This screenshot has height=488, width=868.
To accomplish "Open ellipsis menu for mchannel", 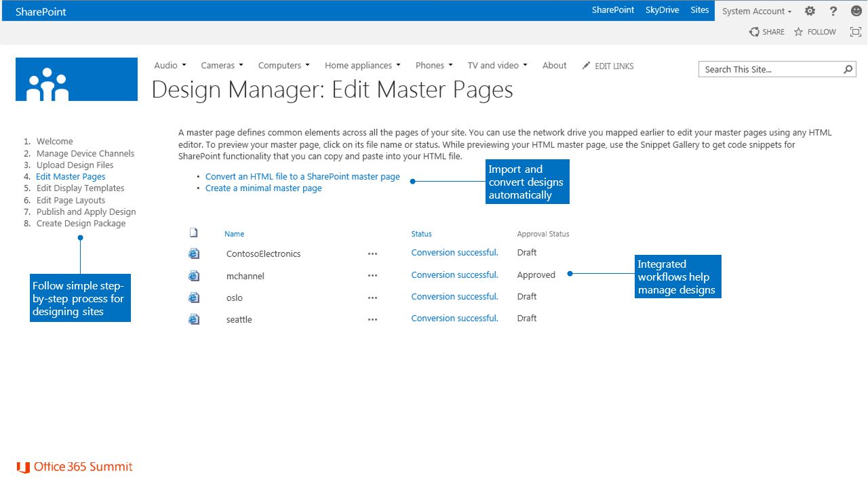I will pos(372,276).
